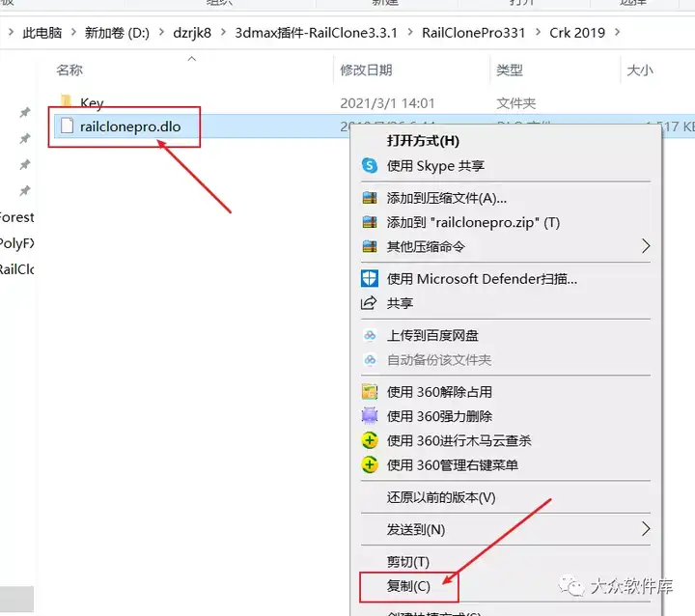695x616 pixels.
Task: Click archive icon beside 其他压缩命令
Action: pyautogui.click(x=370, y=246)
